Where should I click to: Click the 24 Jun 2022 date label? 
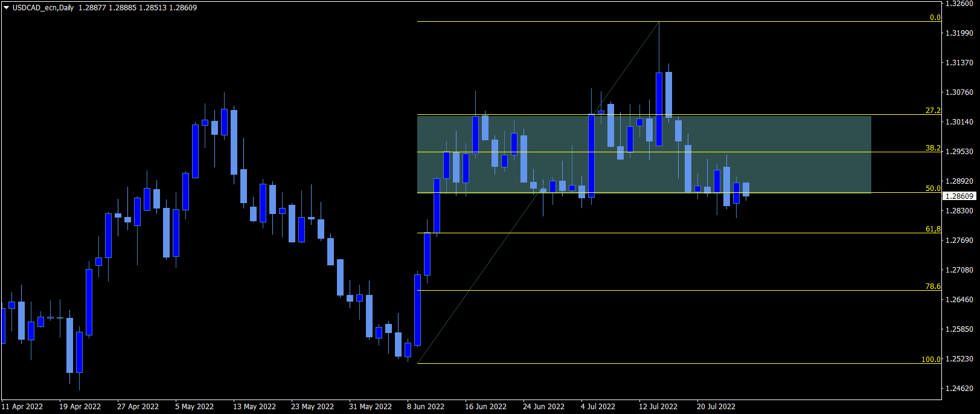[x=543, y=407]
